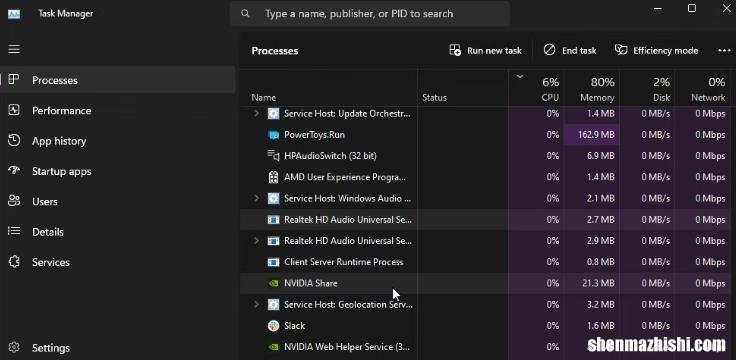The height and width of the screenshot is (360, 736).
Task: Switch to App history page
Action: [118, 141]
